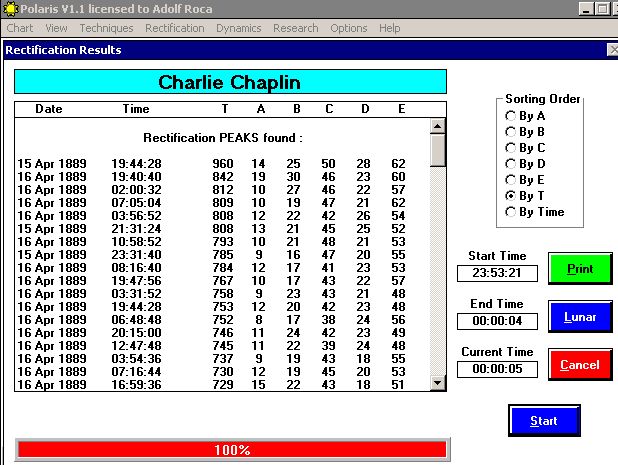618x465 pixels.
Task: Click the D column header
Action: point(365,109)
